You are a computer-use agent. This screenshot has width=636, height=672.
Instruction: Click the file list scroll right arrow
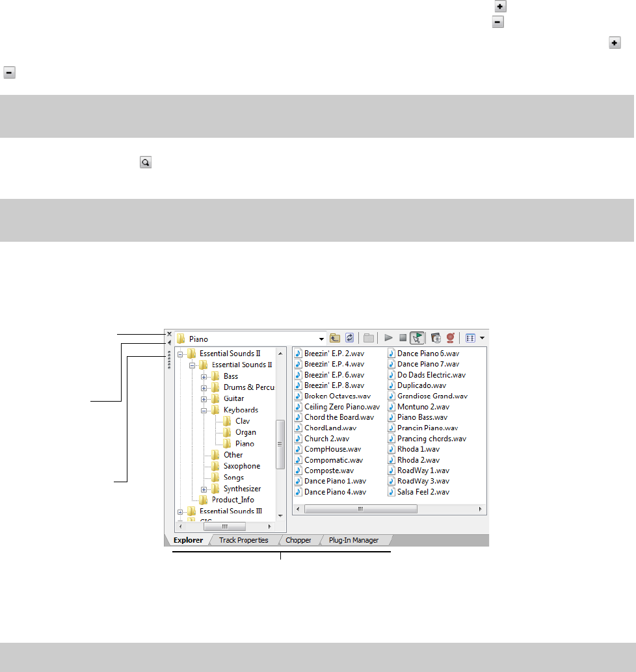[481, 509]
